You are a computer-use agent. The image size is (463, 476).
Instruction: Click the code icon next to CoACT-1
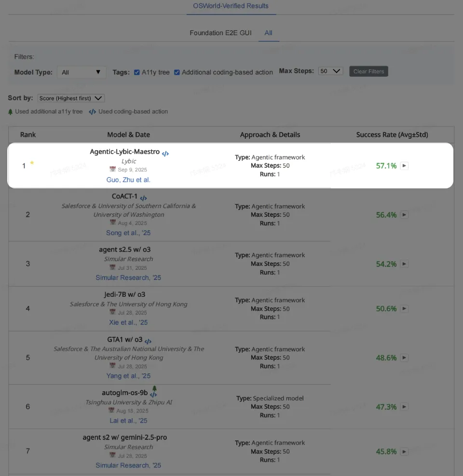[x=143, y=198]
